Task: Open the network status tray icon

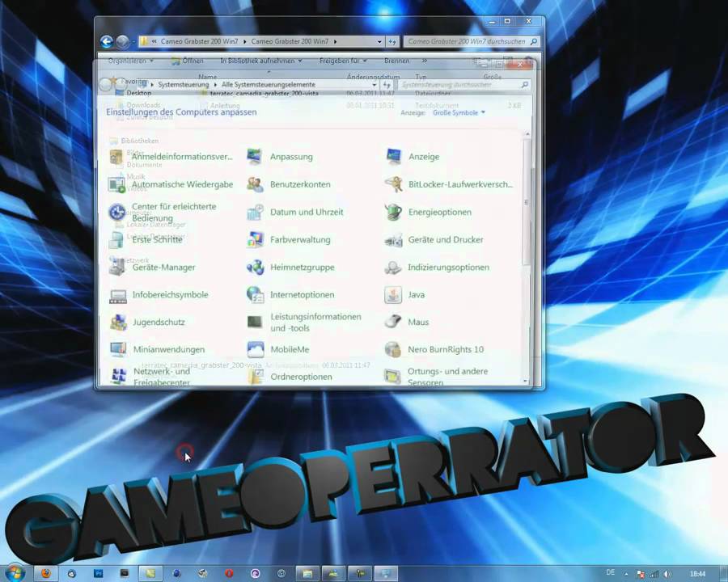Action: [x=654, y=574]
